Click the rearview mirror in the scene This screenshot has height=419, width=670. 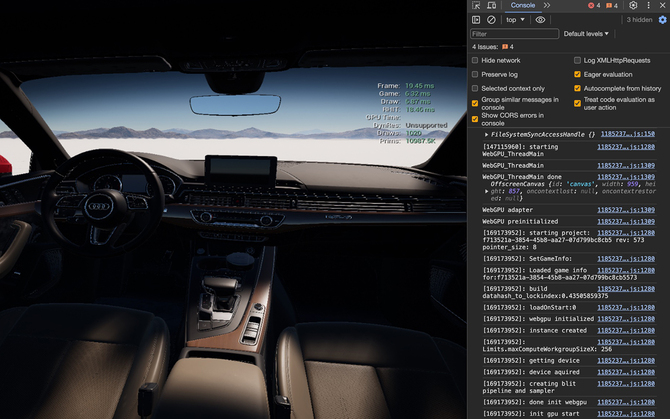click(x=235, y=105)
